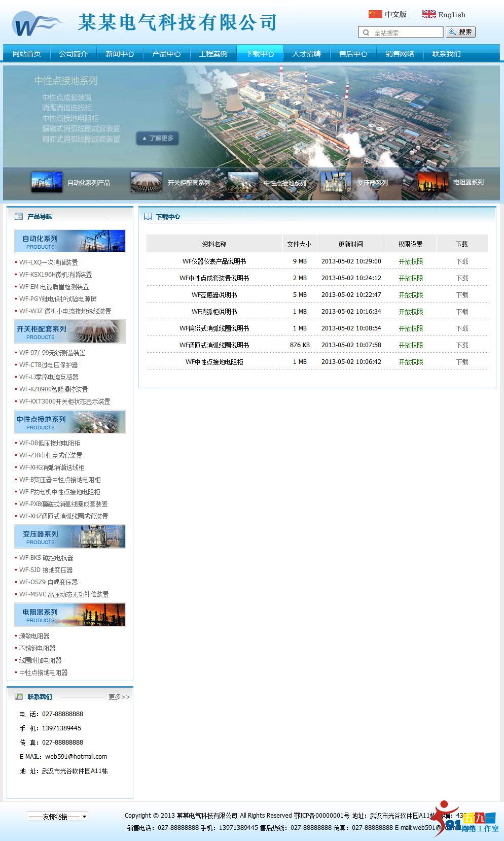
Task: Download WF中性点成套装置说明书 via 下载 link
Action: pos(462,278)
